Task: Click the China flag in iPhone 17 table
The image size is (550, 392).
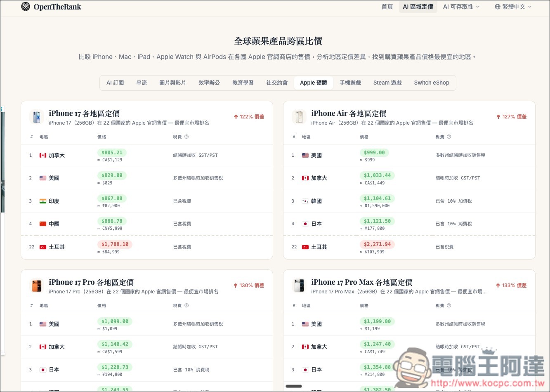Action: [43, 224]
